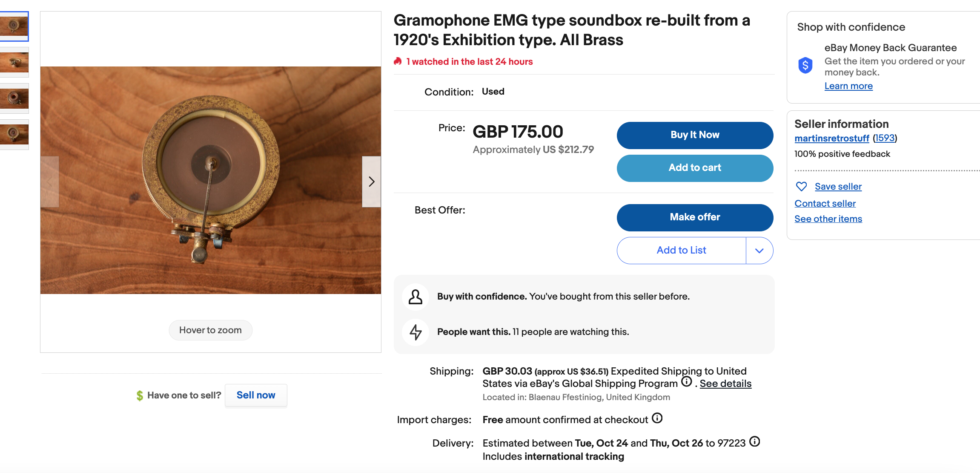Click the Sell now button
Screen dimensions: 980x473
(256, 395)
